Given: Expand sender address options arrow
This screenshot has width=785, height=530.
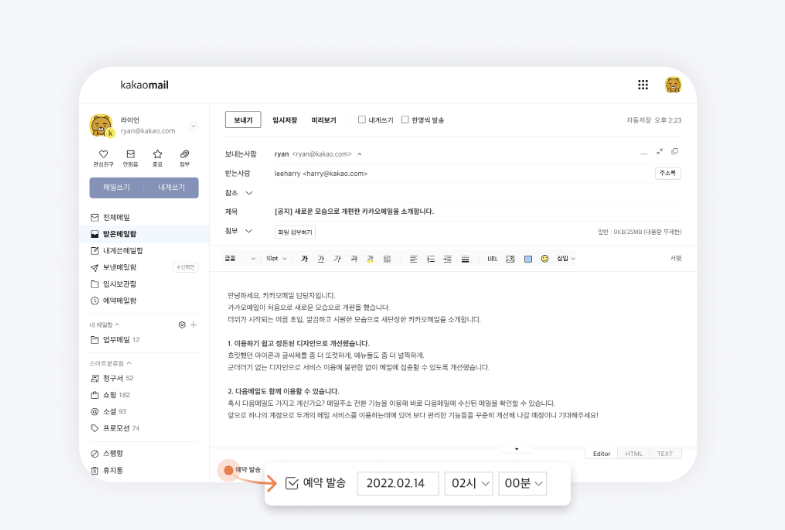Looking at the screenshot, I should pos(359,154).
